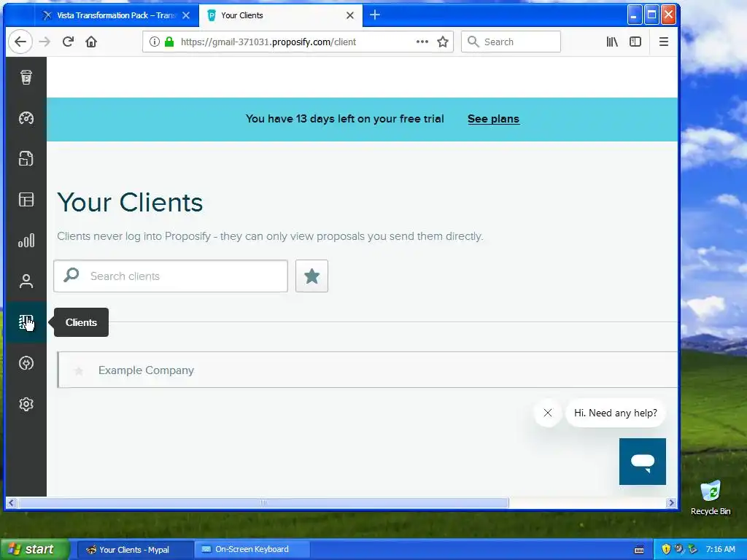Viewport: 747px width, 560px height.
Task: Open the Windows start button
Action: (x=35, y=549)
